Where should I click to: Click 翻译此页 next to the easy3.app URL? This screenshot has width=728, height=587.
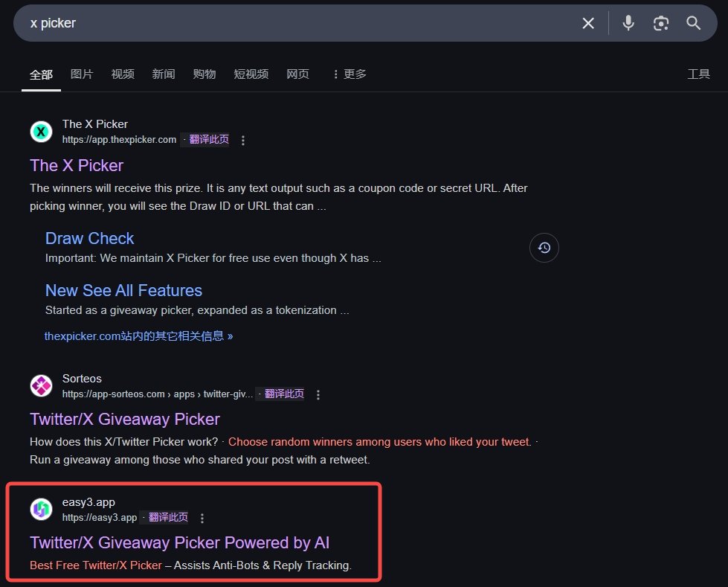click(168, 517)
